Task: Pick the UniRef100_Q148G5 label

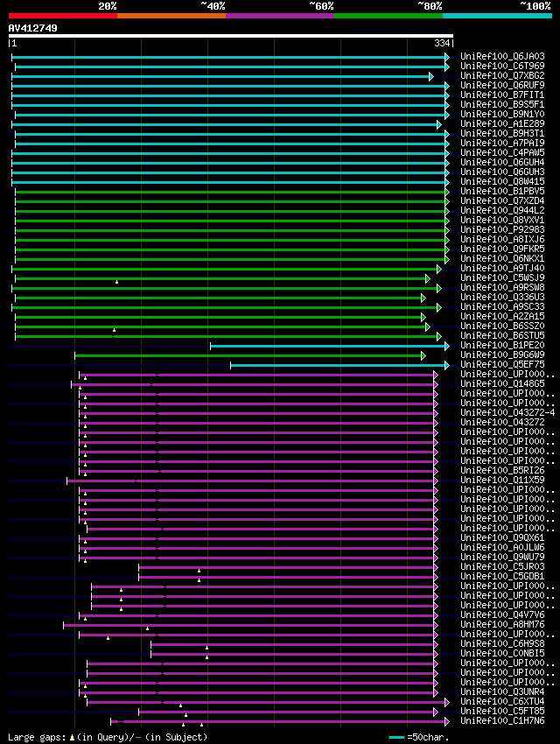Action: click(502, 384)
